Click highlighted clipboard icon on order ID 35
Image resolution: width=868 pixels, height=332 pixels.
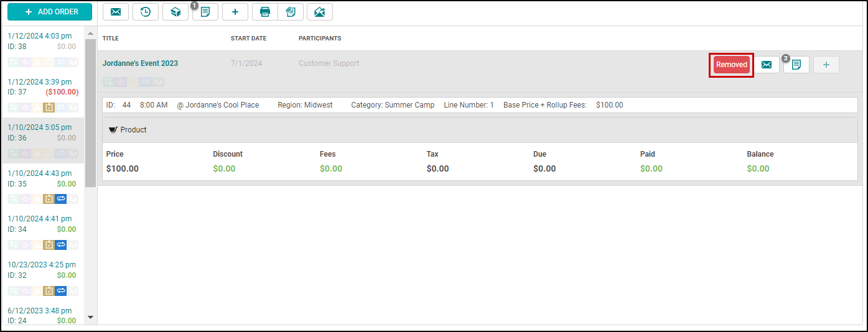point(49,199)
